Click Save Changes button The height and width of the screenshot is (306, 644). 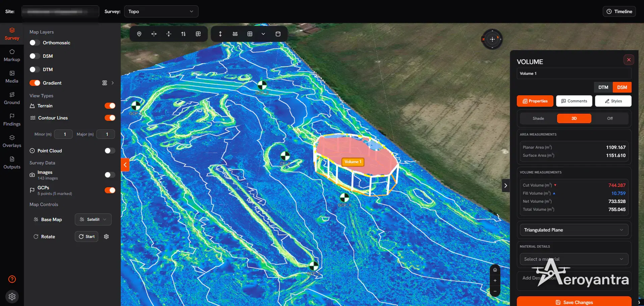coord(574,302)
